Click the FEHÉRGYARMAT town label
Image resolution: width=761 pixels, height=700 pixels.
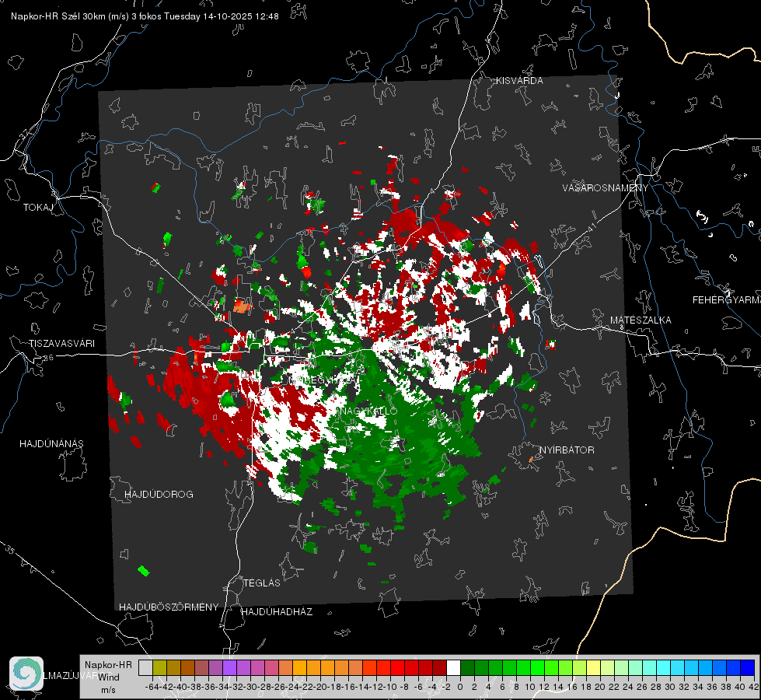(x=727, y=300)
